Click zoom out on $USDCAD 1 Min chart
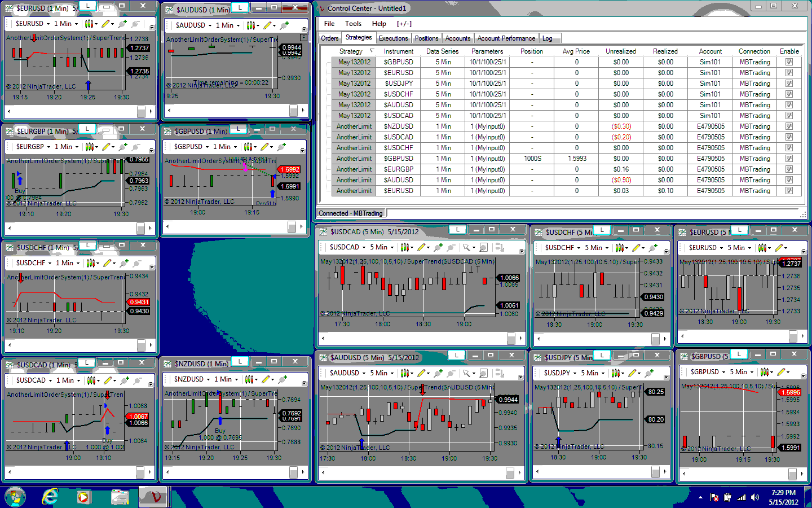The height and width of the screenshot is (508, 812). (137, 380)
